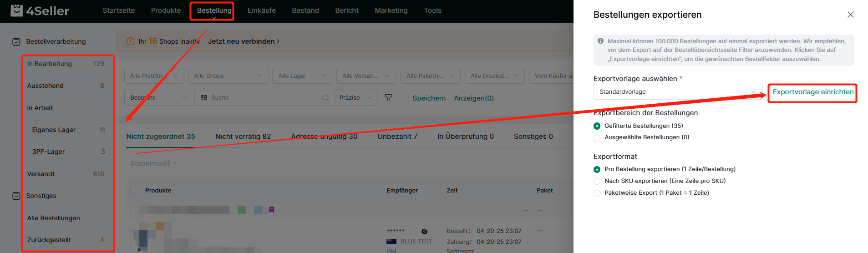Check the first order row checkbox

click(x=132, y=210)
